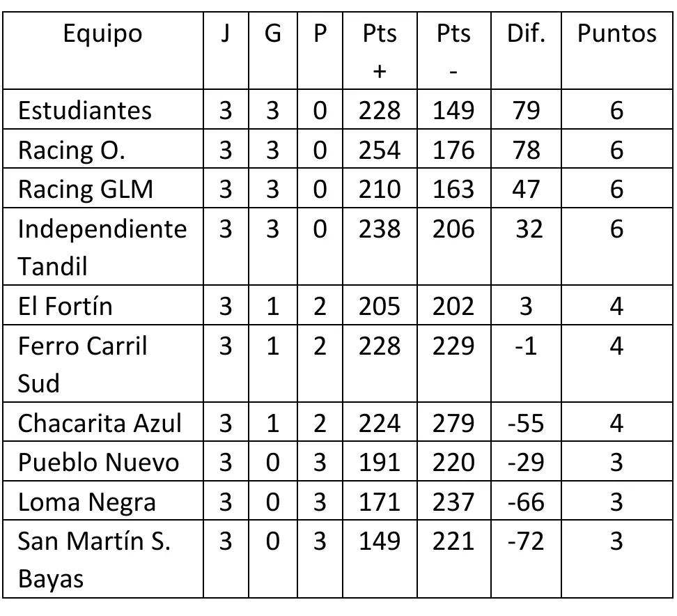Click the J column header
The image size is (677, 616).
(224, 33)
